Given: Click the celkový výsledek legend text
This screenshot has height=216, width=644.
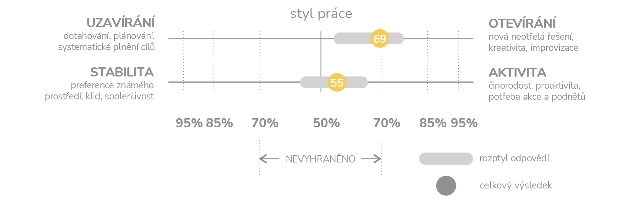Looking at the screenshot, I should (x=516, y=186).
